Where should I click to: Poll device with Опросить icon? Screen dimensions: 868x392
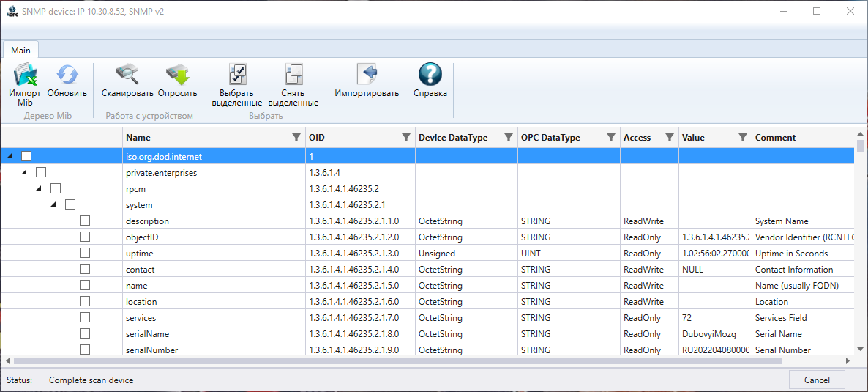(x=177, y=74)
